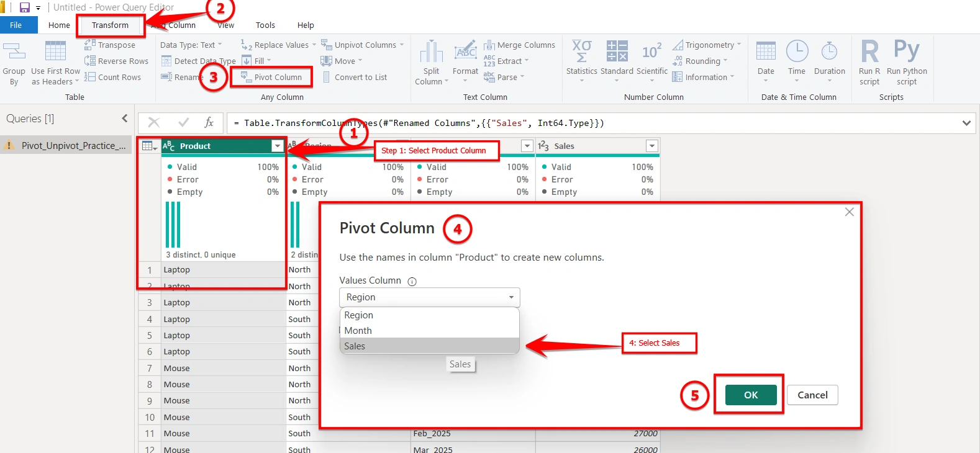Click the Time column icon
980x453 pixels.
pyautogui.click(x=797, y=52)
